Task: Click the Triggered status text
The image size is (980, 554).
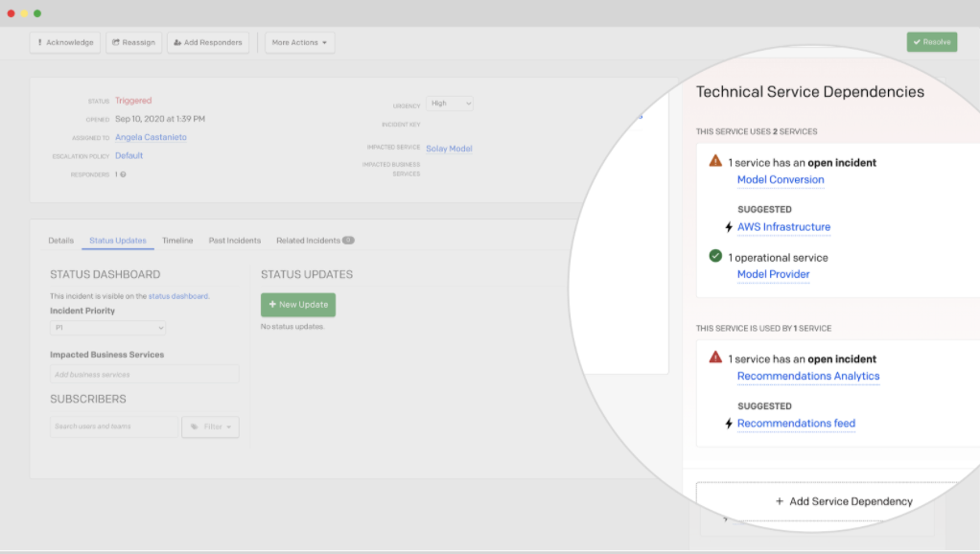Action: (133, 101)
